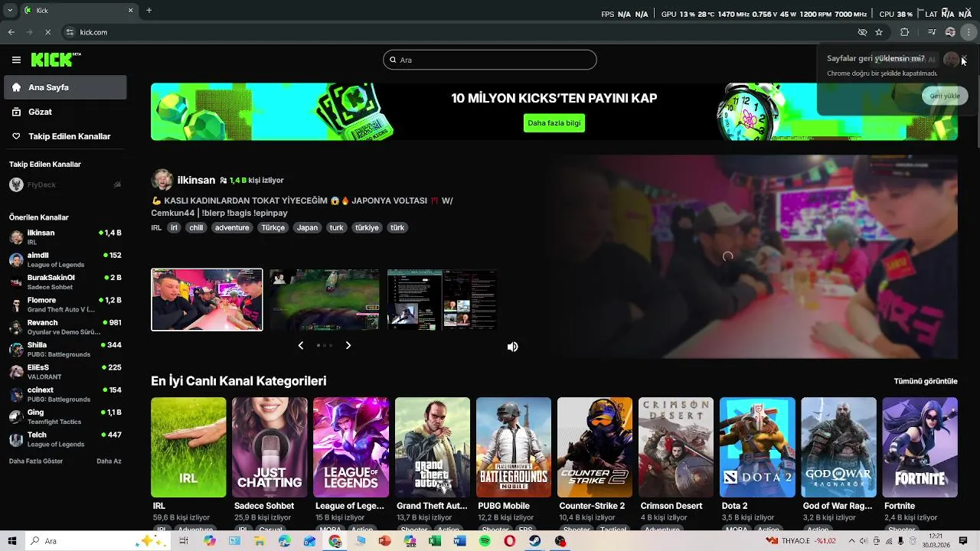Expand list with Daha Fazla Göster

point(36,461)
